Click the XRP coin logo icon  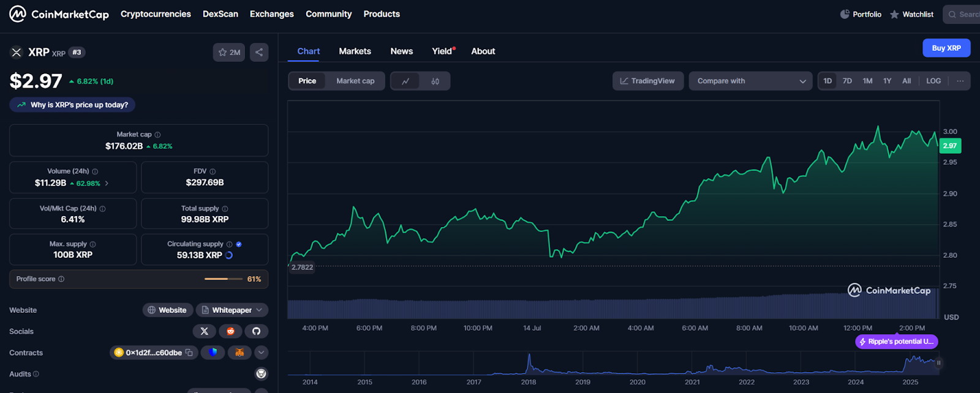(x=17, y=53)
